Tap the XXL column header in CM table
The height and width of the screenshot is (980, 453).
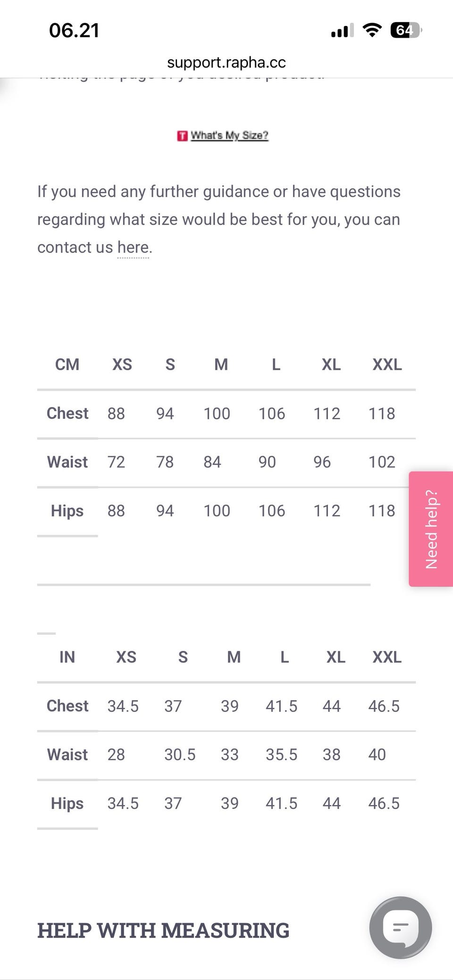click(x=387, y=365)
